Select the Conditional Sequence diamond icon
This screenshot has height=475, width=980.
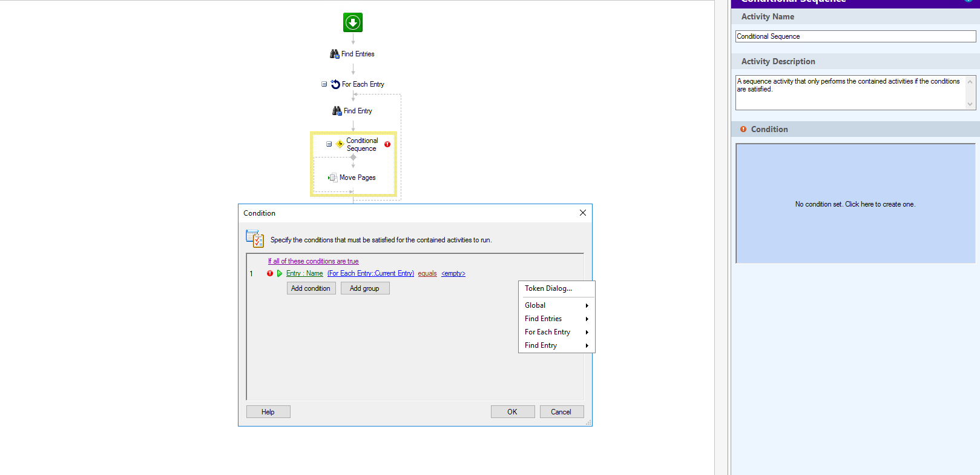340,144
